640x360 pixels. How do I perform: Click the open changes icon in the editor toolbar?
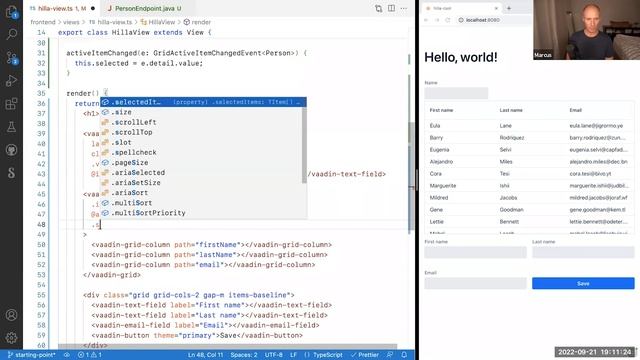[378, 9]
